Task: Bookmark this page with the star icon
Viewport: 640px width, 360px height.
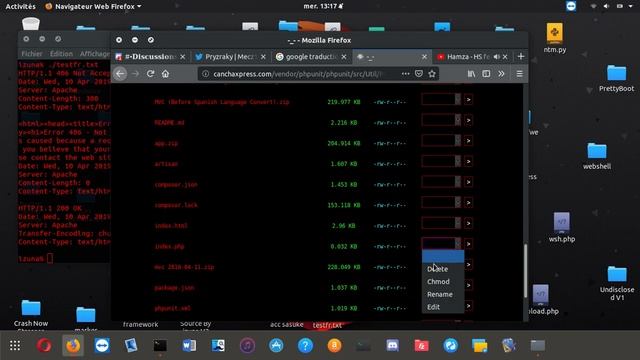Action: [432, 74]
